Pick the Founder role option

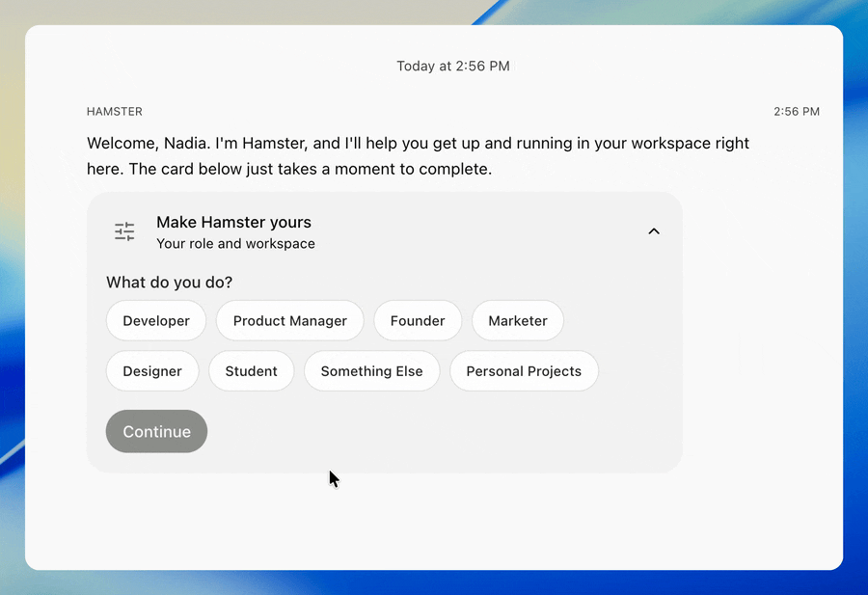(418, 320)
